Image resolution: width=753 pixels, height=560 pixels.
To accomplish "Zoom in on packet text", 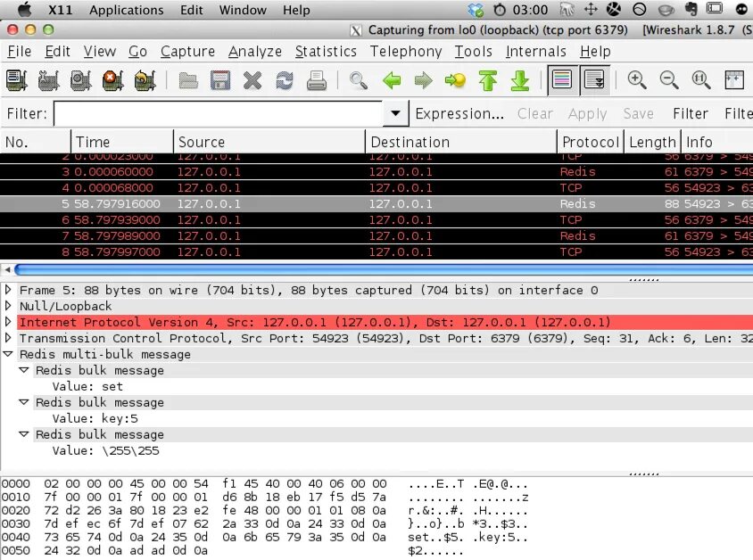I will (637, 79).
